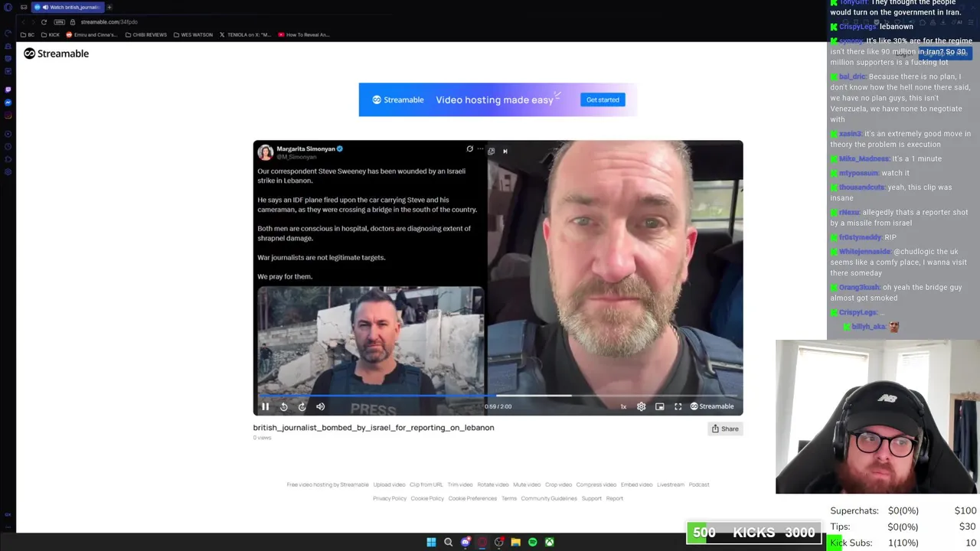
Task: Open the workspaces icon left of the tab
Action: [24, 7]
